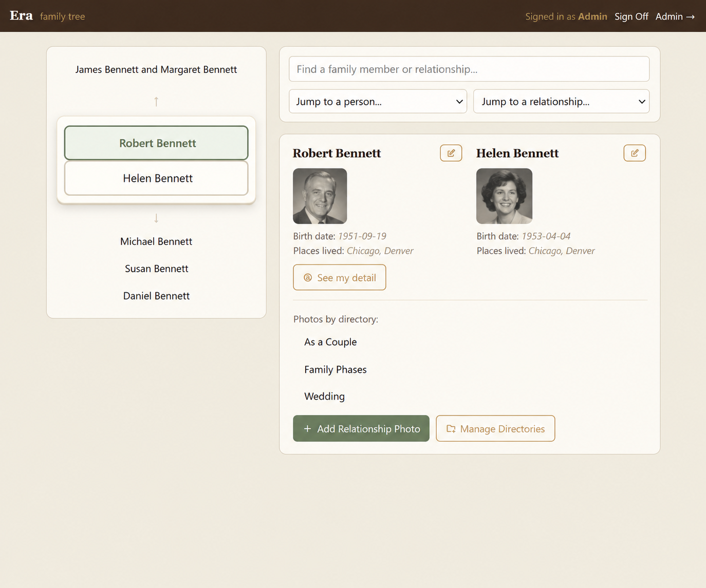Click the Photos by directory label
This screenshot has width=706, height=588.
click(x=336, y=319)
